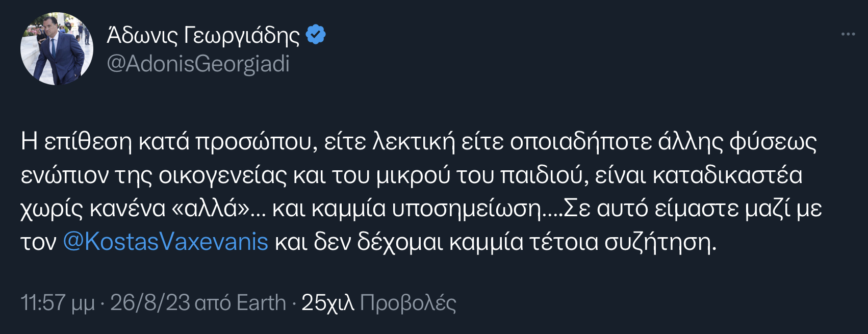Viewport: 868px width, 334px height.
Task: Open the @AdonisGeorgiadi handle link
Action: coord(198,64)
